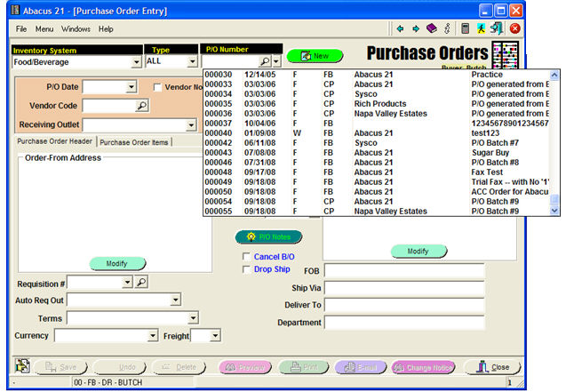Check the Drop Ship checkbox
566x392 pixels.
pos(246,269)
